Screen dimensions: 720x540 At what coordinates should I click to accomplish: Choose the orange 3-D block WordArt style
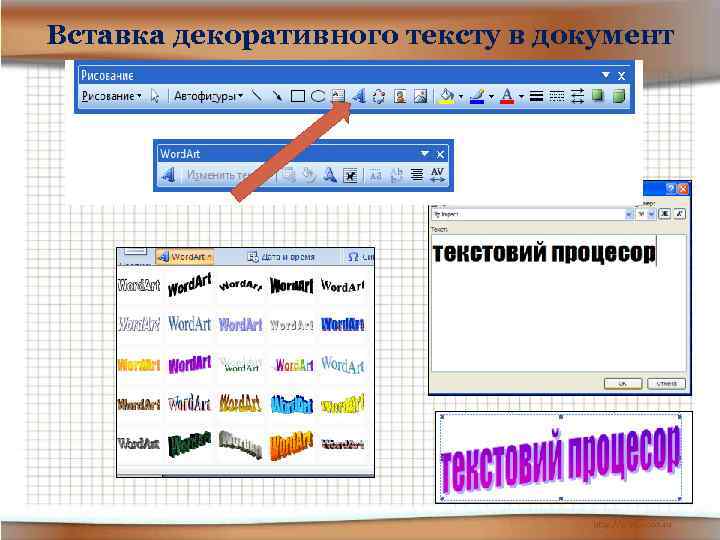292,445
